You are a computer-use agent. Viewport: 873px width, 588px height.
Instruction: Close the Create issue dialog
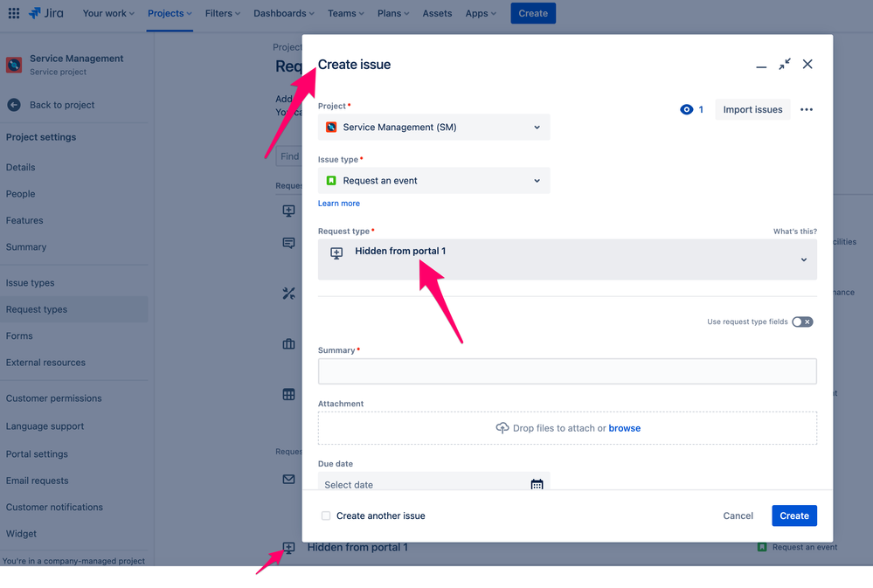coord(807,64)
